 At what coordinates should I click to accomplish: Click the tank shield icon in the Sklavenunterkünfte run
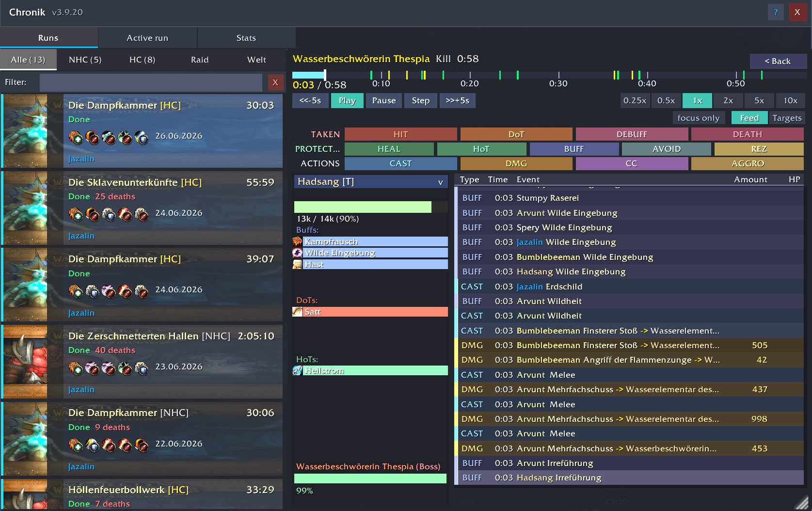tap(109, 214)
